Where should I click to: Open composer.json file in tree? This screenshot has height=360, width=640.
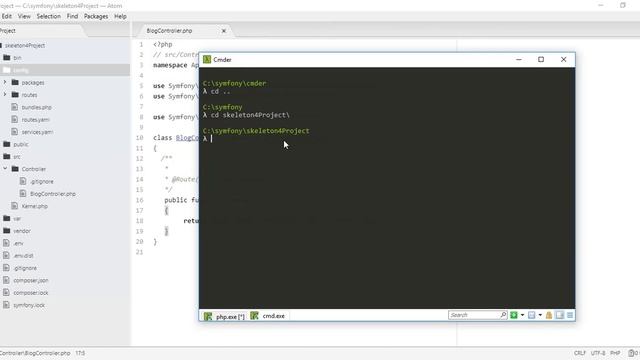(x=31, y=280)
